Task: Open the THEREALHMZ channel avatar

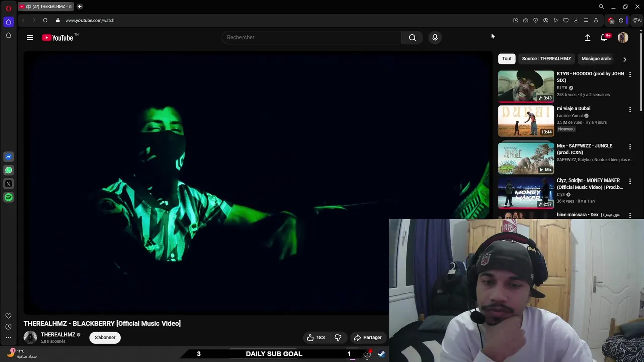Action: [x=30, y=337]
